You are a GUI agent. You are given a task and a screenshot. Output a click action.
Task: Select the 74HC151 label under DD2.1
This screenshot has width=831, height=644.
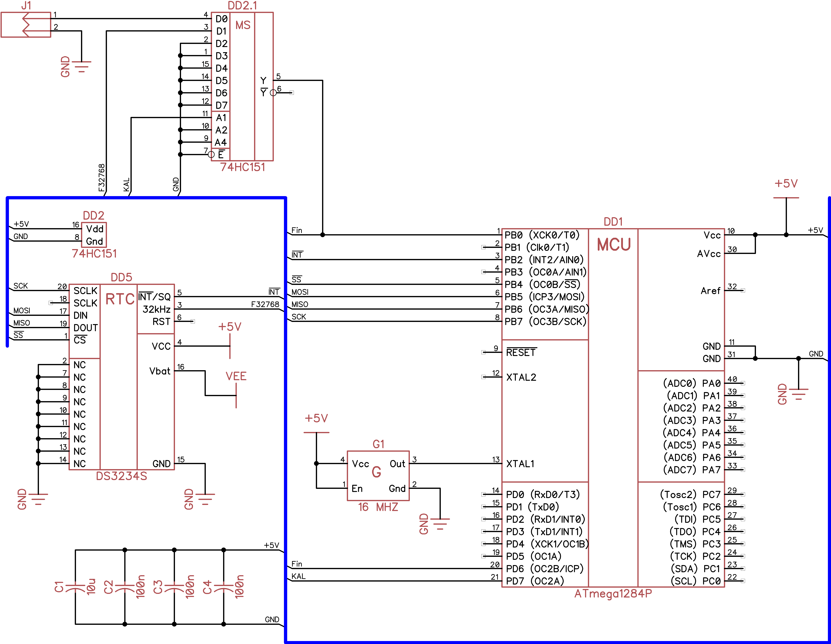(x=242, y=167)
